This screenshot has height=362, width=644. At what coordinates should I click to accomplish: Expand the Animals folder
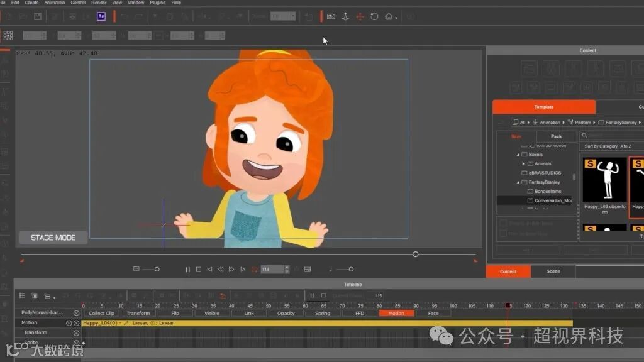click(524, 163)
